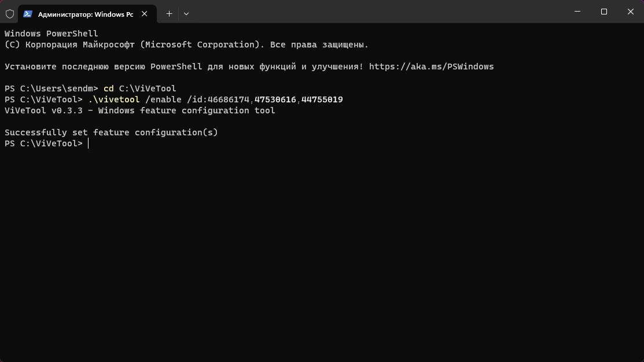The image size is (644, 362).
Task: Click the 'Windows PowerShell' header line
Action: point(51,34)
